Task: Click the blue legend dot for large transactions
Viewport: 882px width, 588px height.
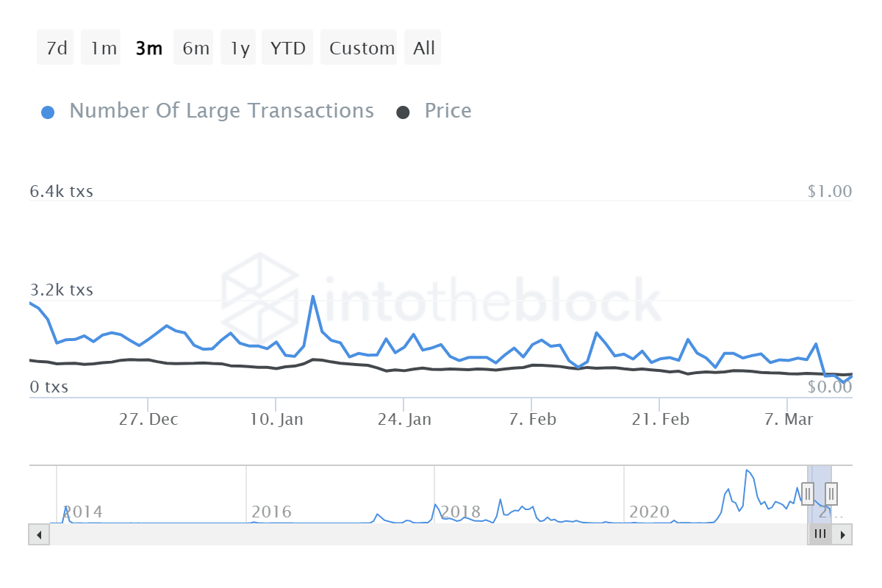Action: coord(47,110)
